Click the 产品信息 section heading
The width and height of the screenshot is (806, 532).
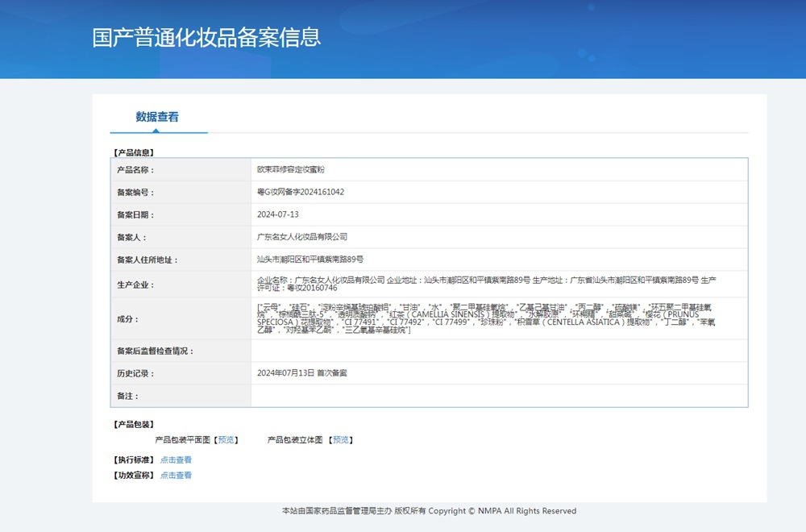tap(133, 152)
